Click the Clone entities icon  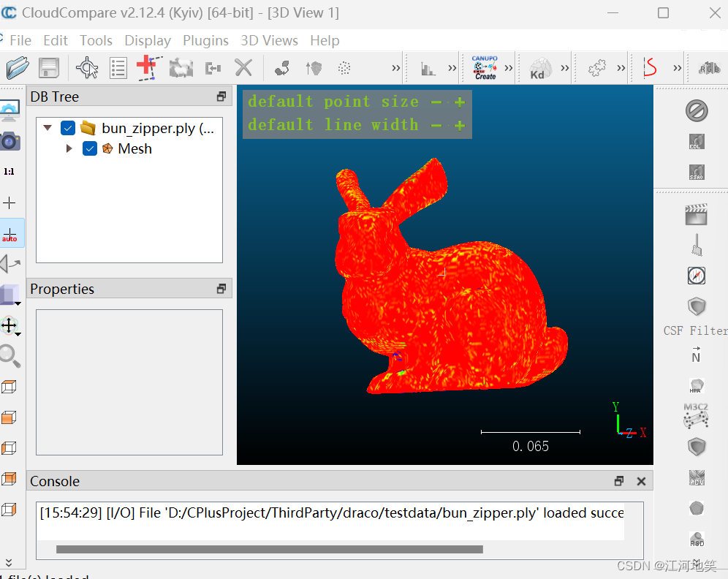click(181, 68)
